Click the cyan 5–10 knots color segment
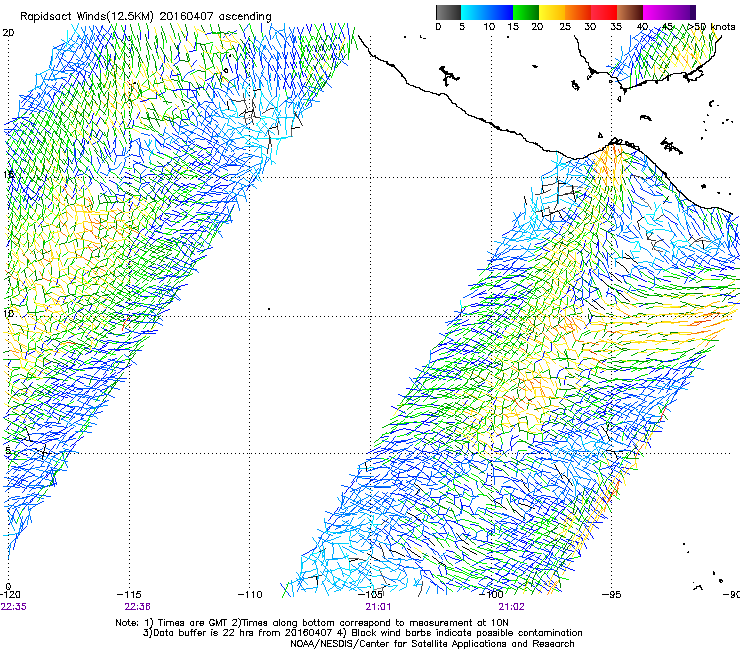 (474, 12)
